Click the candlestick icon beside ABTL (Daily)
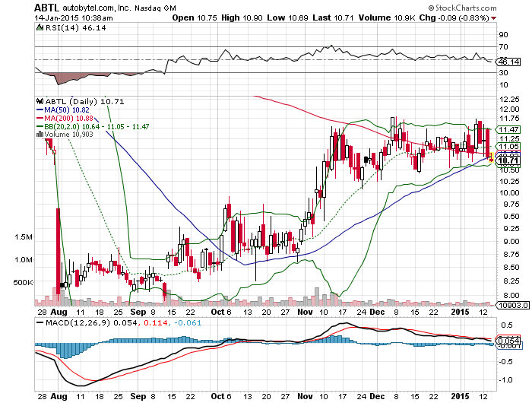 (x=40, y=101)
